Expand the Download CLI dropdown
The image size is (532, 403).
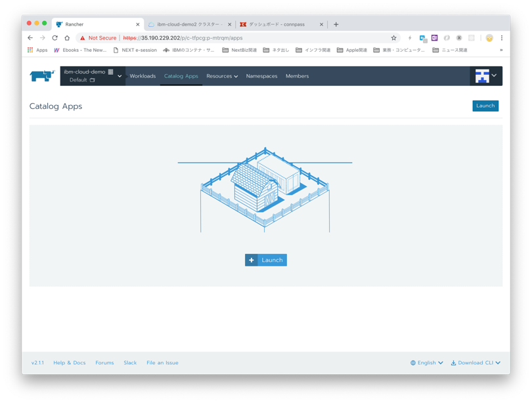point(476,363)
